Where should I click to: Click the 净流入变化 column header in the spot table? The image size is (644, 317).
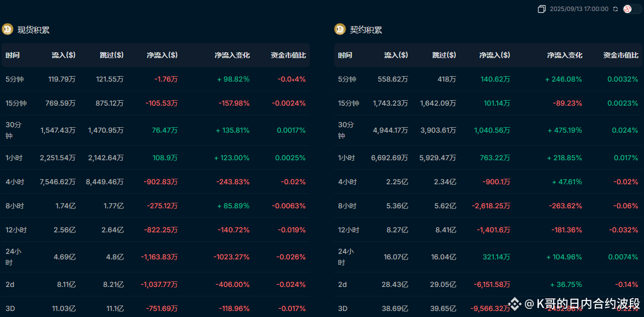click(232, 55)
